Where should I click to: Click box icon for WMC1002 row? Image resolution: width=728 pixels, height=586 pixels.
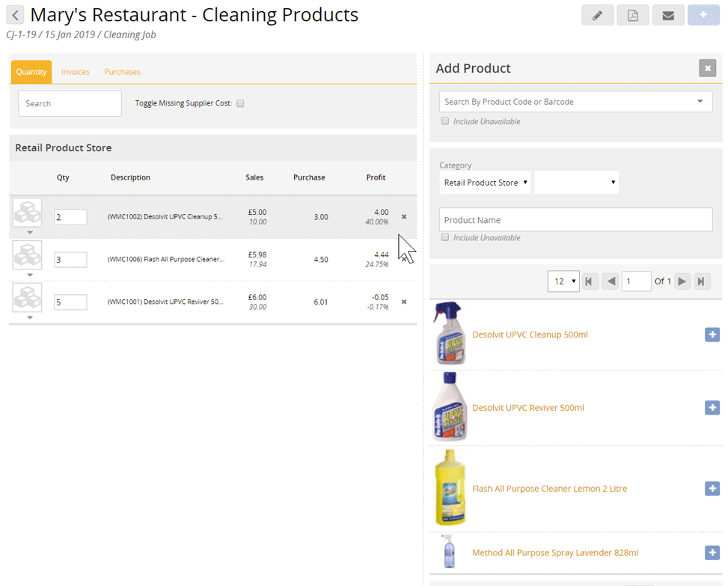pyautogui.click(x=28, y=213)
